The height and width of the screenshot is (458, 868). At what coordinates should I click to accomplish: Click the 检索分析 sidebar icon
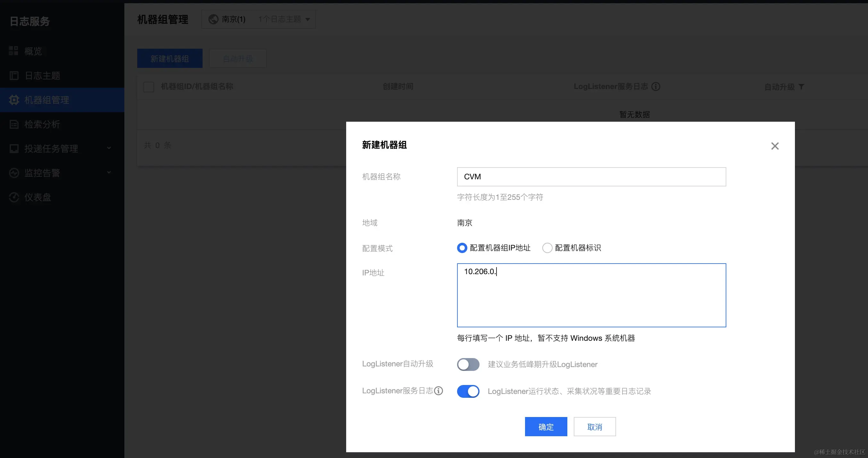point(14,124)
